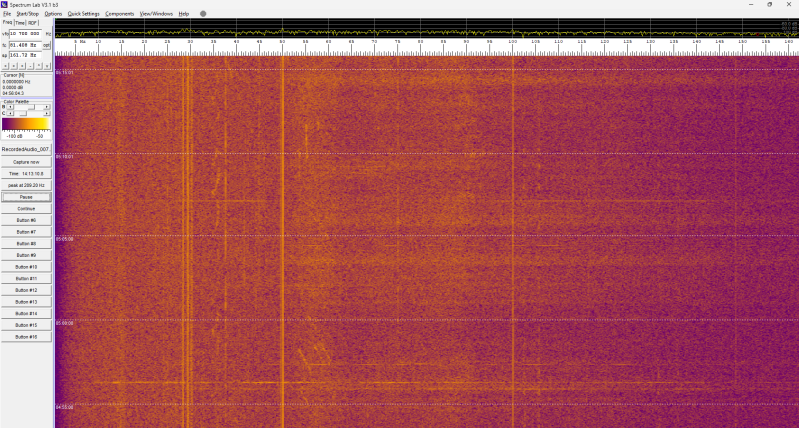Click left arrow of contrast C slider

click(10, 114)
